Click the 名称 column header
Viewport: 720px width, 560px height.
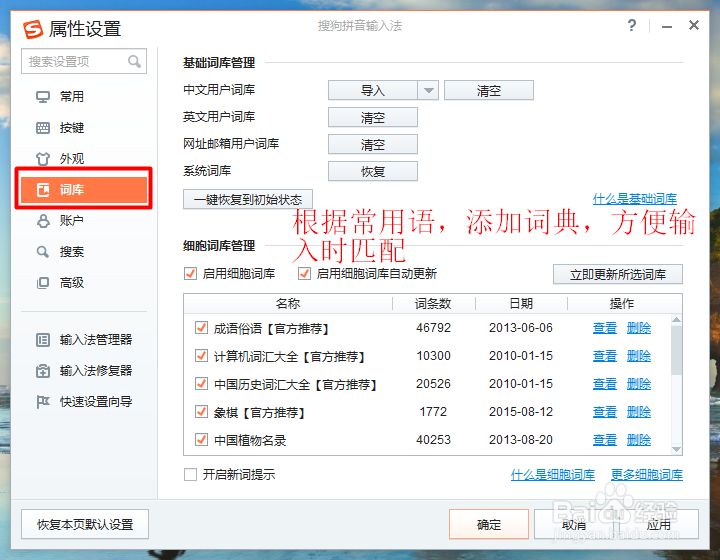pyautogui.click(x=288, y=303)
